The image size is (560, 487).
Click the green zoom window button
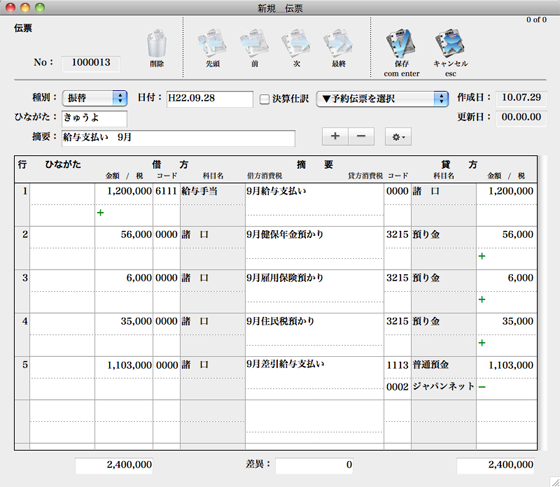40,7
